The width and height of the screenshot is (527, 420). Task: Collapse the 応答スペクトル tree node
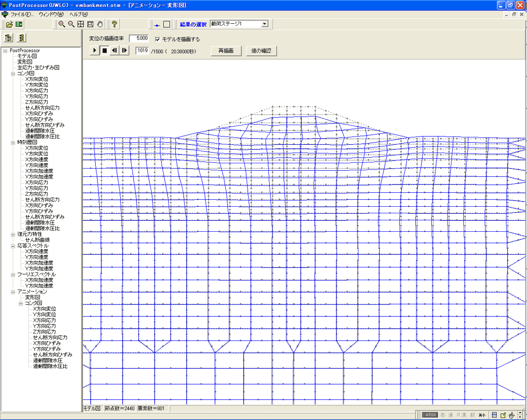tap(13, 246)
